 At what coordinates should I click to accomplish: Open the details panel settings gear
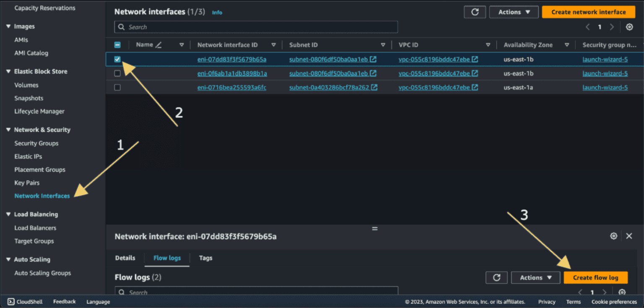pos(613,236)
